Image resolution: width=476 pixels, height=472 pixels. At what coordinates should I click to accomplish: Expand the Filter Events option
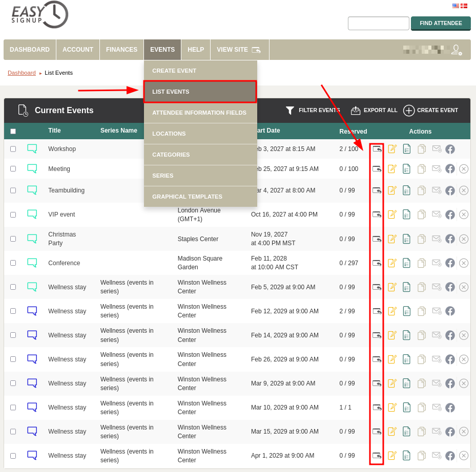click(x=313, y=110)
